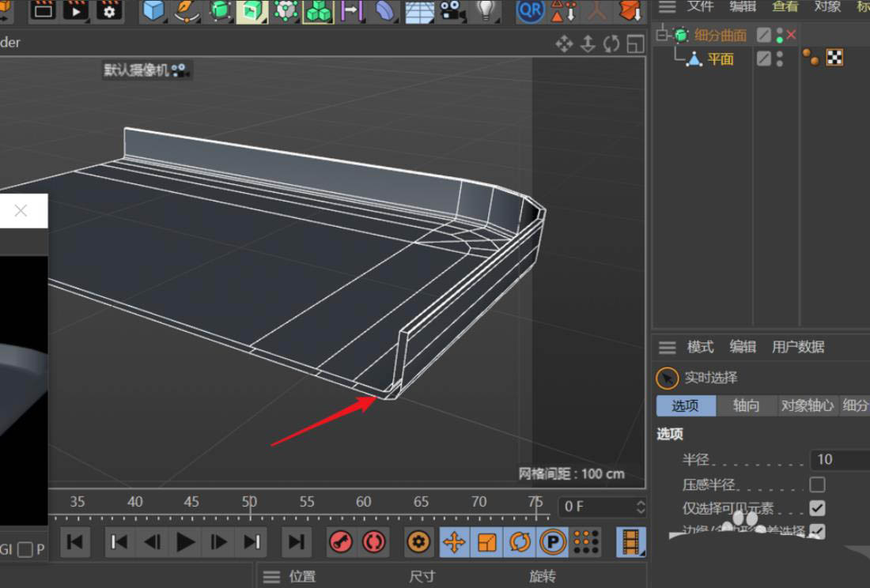
Task: Play the animation forward
Action: [x=185, y=542]
